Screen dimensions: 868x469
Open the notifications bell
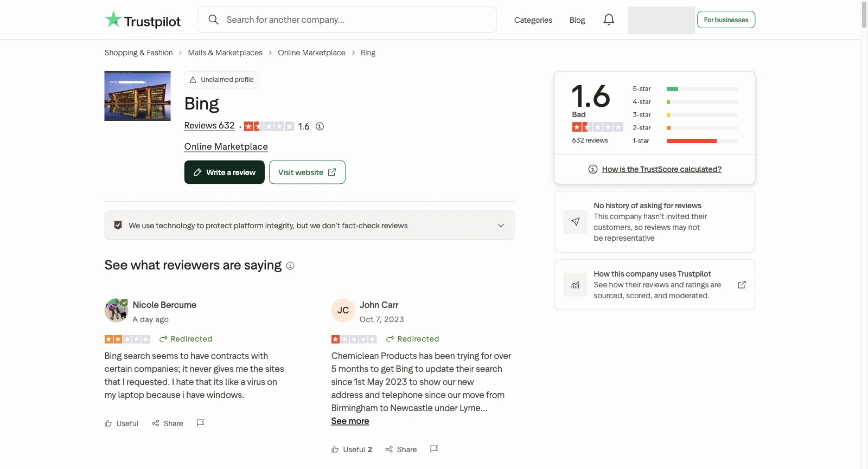pyautogui.click(x=609, y=20)
